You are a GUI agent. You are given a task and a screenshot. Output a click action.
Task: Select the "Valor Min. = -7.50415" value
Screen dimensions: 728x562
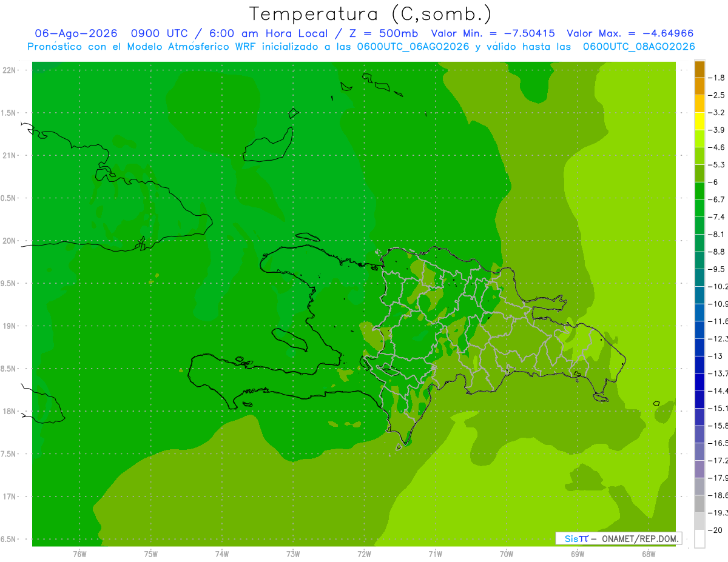tap(494, 34)
